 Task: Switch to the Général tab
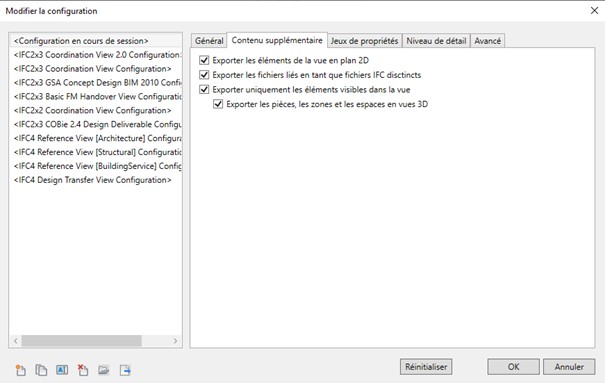point(209,41)
